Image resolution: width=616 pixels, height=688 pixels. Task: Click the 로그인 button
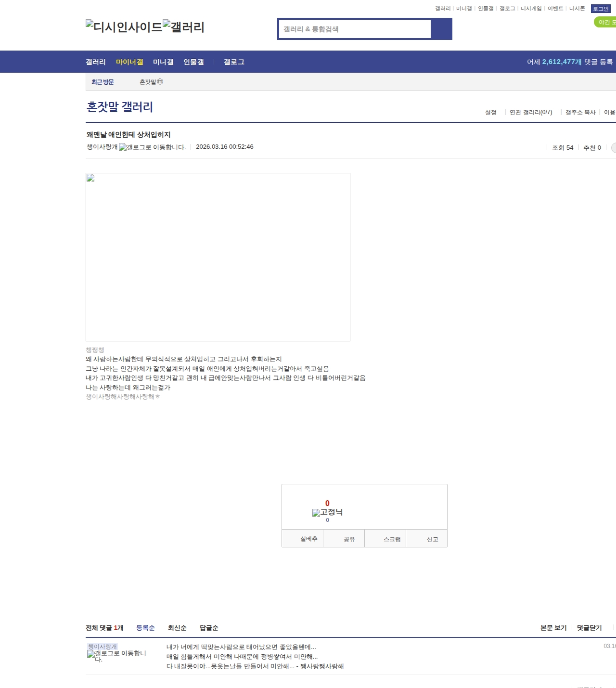point(601,9)
